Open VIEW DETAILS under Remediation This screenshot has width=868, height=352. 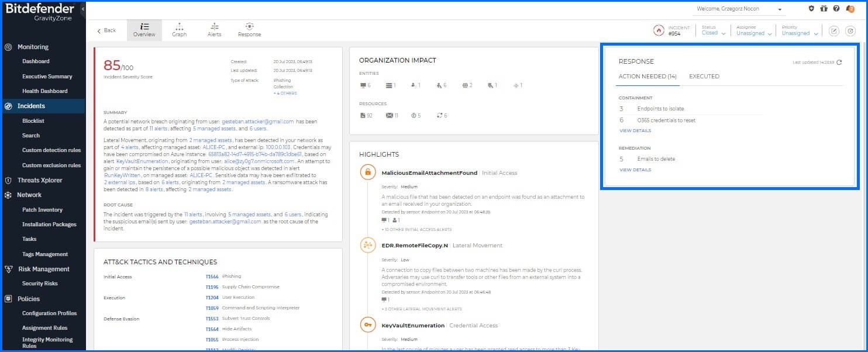click(x=635, y=170)
